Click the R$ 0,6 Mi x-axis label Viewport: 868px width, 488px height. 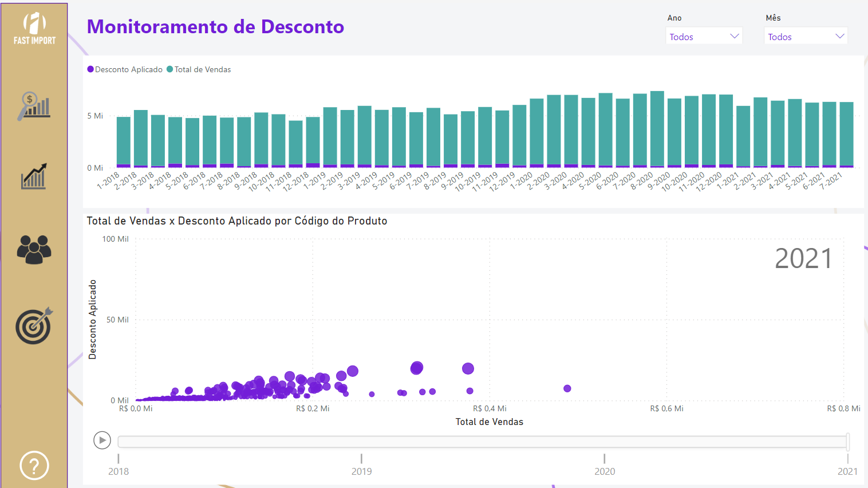click(666, 408)
